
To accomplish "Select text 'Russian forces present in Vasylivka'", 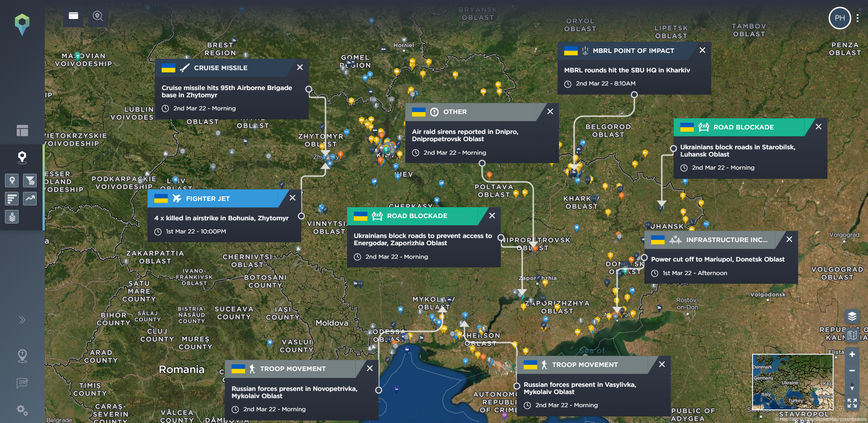I will pos(579,385).
